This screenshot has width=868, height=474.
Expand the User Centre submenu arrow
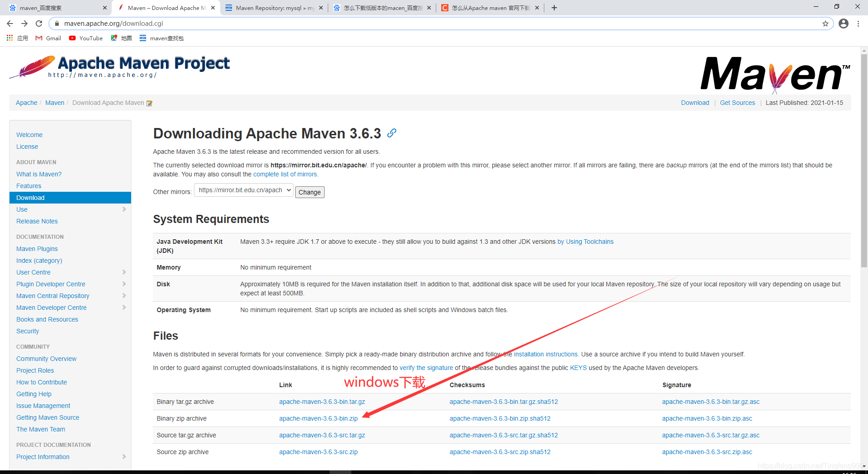click(x=124, y=272)
